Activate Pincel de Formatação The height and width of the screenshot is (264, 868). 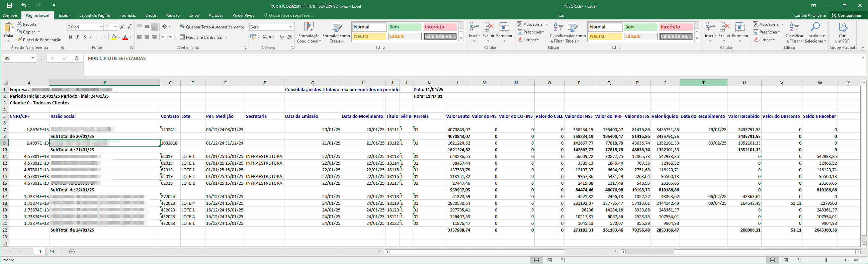(x=39, y=40)
